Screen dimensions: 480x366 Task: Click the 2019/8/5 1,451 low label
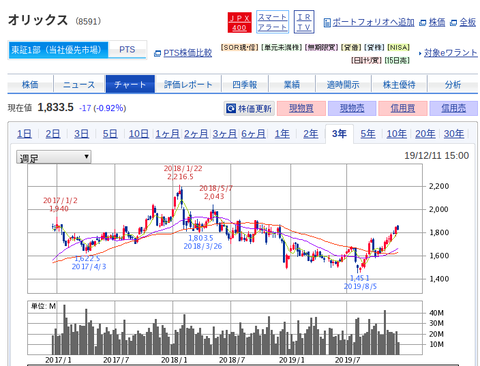[x=360, y=282]
